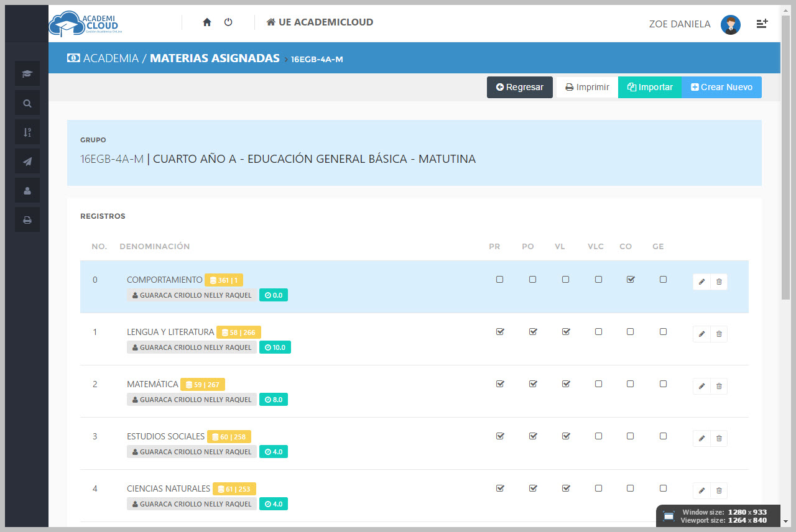Toggle the PO checkbox for MATEMÁTICA
This screenshot has width=796, height=532.
(x=533, y=384)
